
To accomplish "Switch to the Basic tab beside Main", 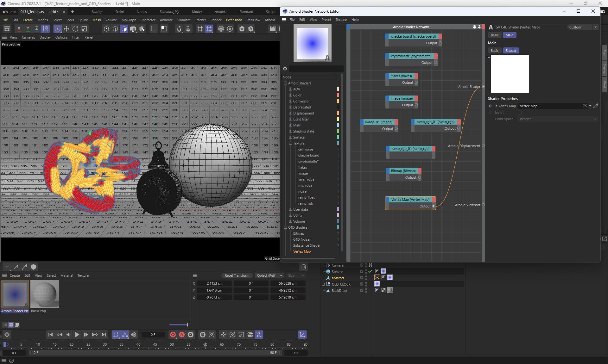I will click(494, 35).
